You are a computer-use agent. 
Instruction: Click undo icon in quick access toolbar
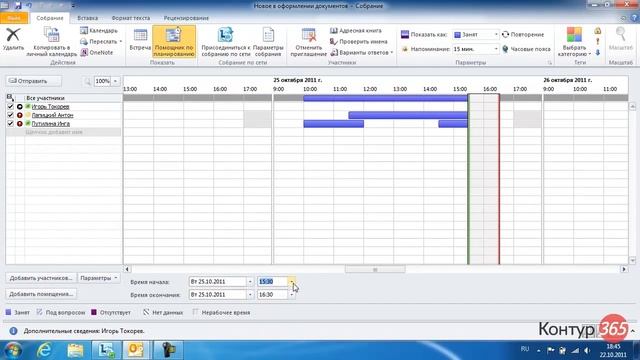tap(29, 6)
